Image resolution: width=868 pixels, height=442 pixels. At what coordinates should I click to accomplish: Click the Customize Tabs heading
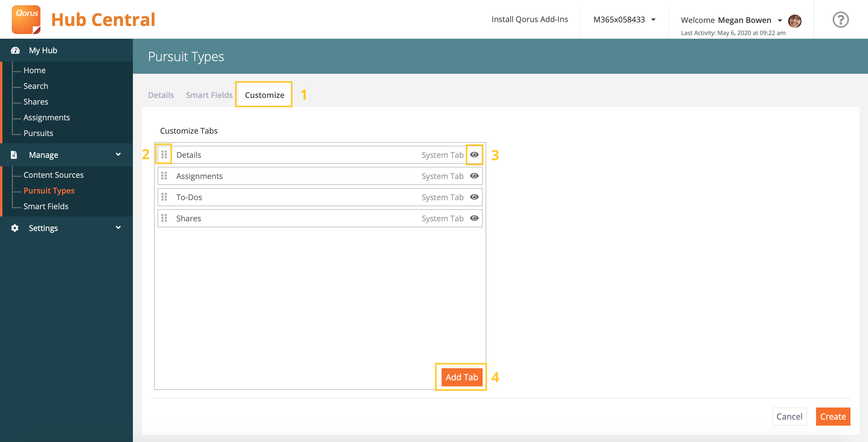(189, 131)
